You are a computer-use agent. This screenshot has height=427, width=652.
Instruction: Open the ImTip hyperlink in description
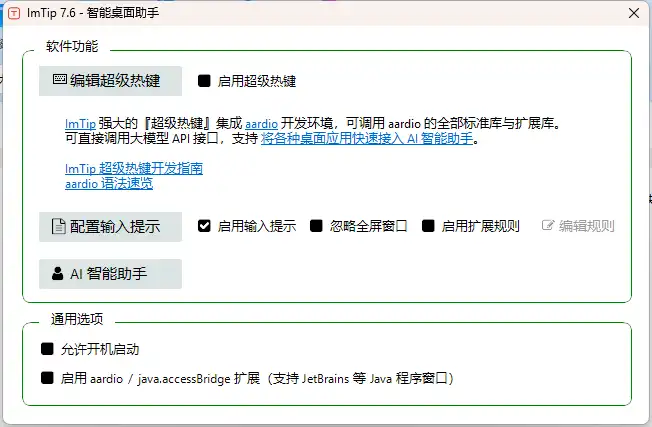pyautogui.click(x=80, y=124)
